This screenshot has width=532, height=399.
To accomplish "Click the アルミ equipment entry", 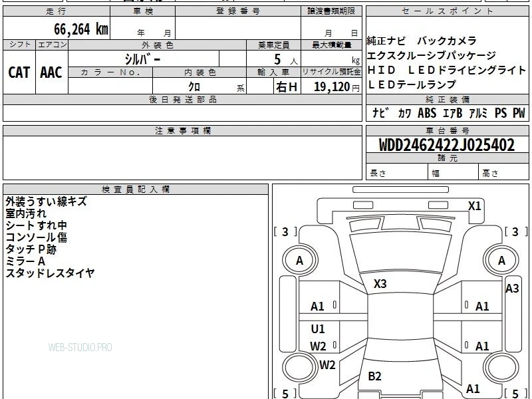I will click(x=478, y=113).
